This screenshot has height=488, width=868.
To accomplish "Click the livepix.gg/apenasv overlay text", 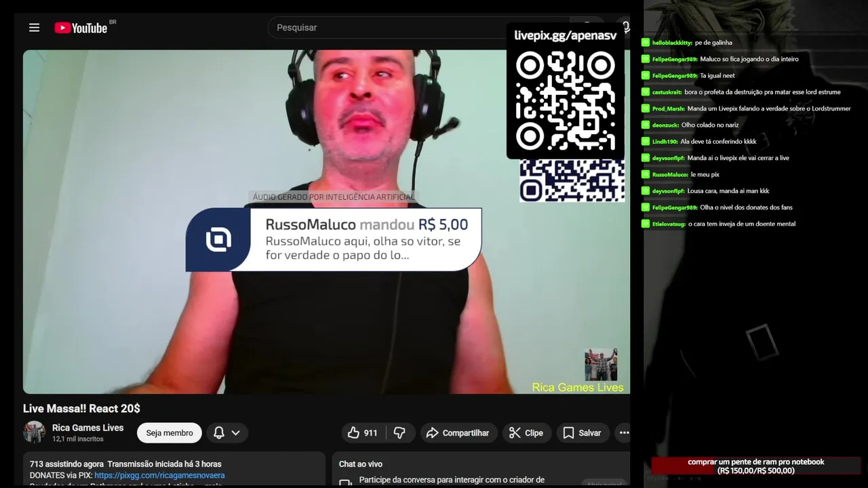I will [566, 36].
